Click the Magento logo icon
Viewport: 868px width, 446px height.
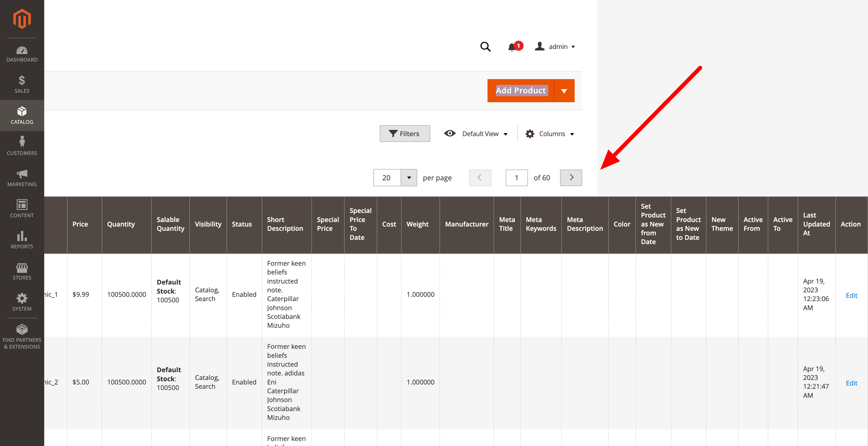click(x=22, y=19)
